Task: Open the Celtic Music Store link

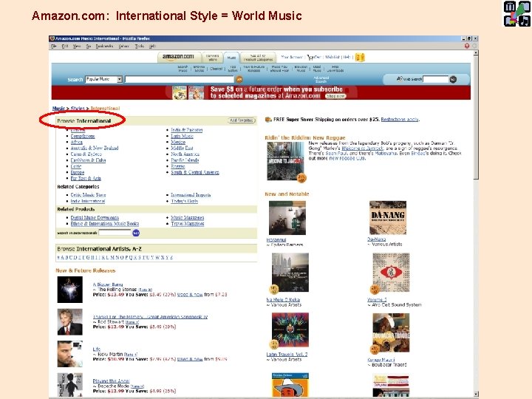Action: pos(88,195)
